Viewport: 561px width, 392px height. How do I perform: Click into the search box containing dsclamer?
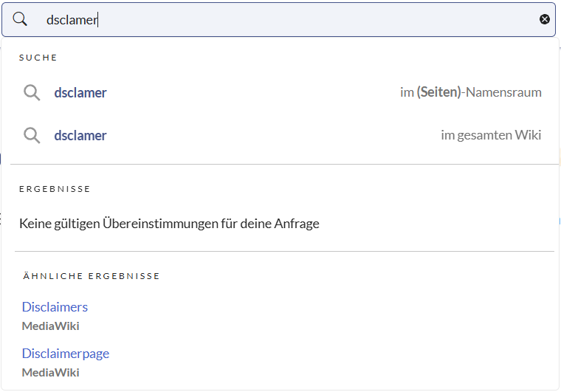278,20
